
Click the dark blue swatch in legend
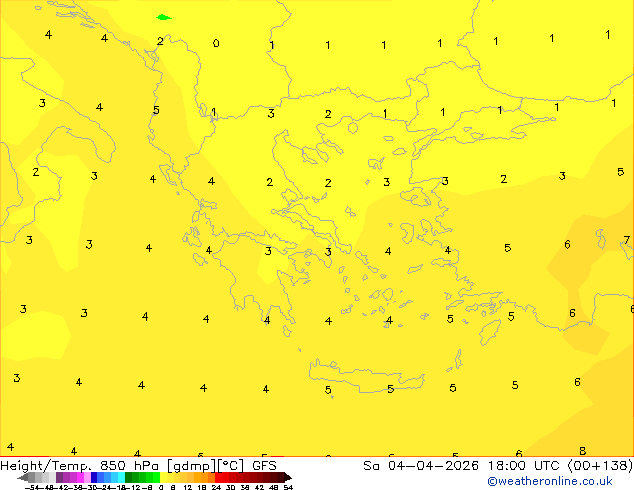pyautogui.click(x=94, y=477)
